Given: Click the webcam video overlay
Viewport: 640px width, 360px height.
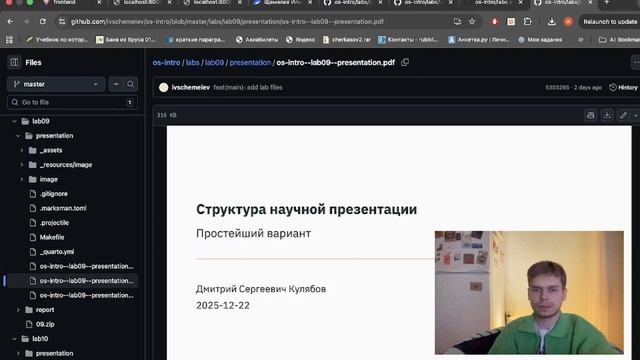Looking at the screenshot, I should point(529,293).
